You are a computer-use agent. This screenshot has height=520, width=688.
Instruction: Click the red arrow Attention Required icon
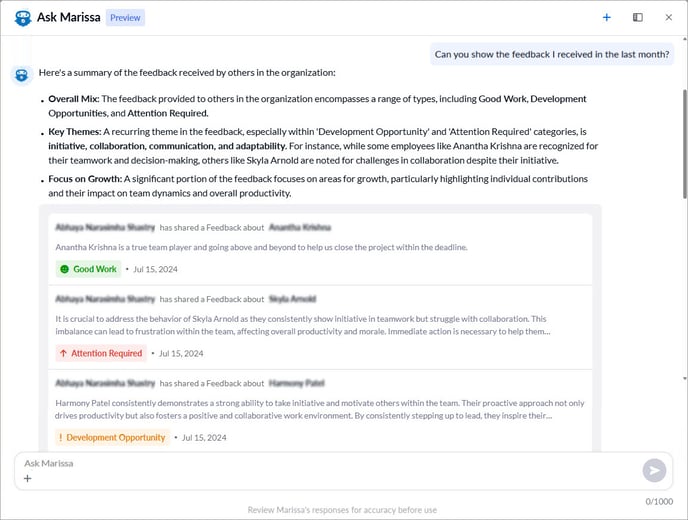tap(64, 353)
